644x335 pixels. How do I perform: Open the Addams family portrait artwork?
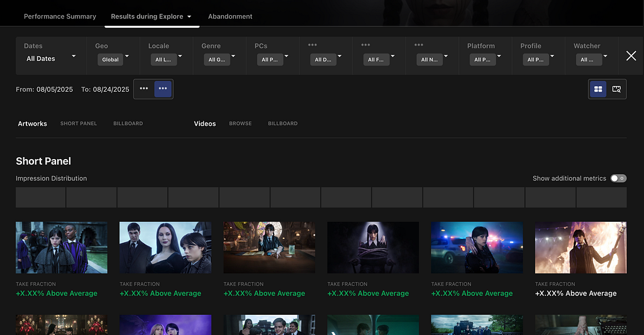point(165,248)
